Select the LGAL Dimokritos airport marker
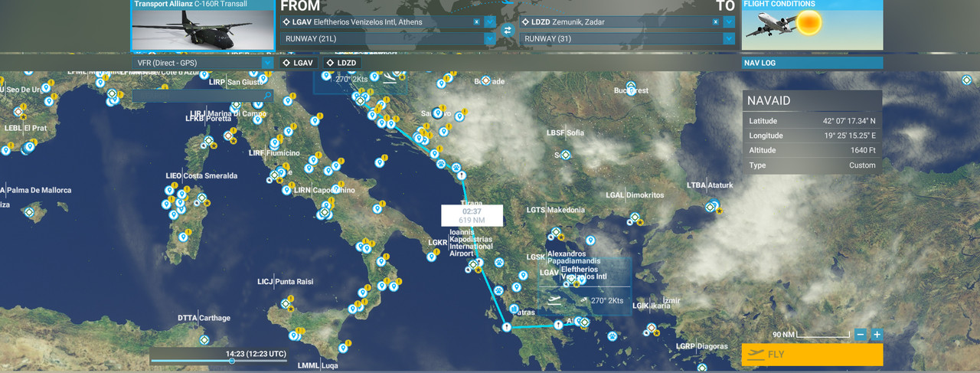Viewport: 980px width, 373px height. click(x=634, y=218)
